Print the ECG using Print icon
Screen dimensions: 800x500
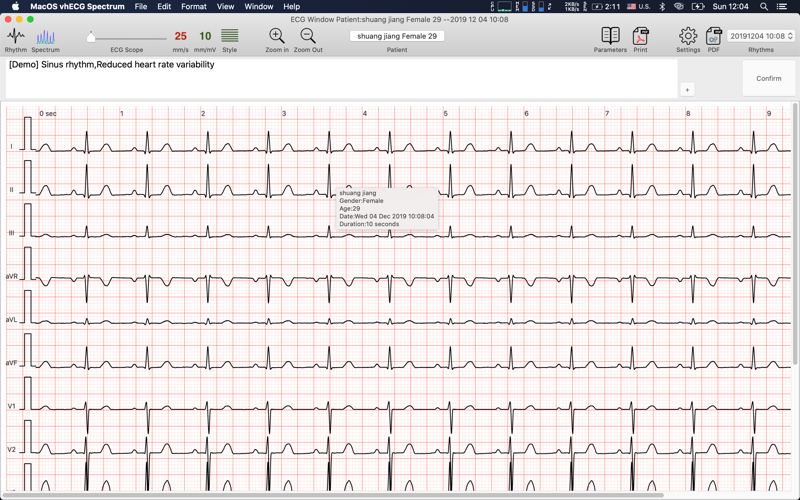coord(640,36)
